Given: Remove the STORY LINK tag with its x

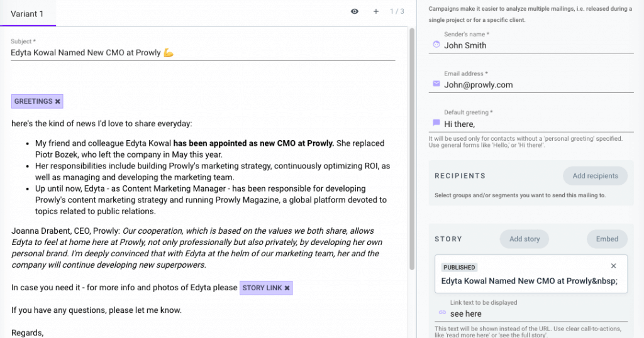Looking at the screenshot, I should [x=287, y=288].
